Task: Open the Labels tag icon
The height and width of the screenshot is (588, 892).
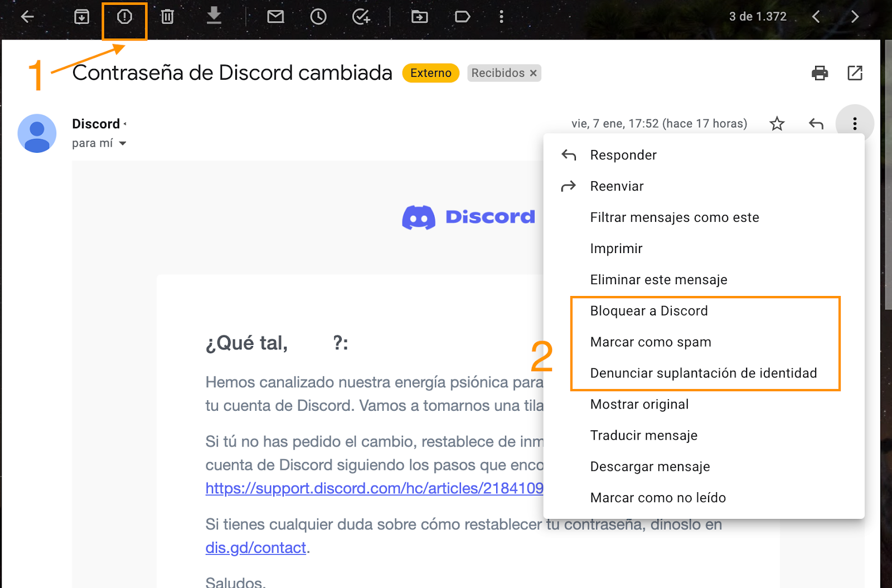Action: coord(462,17)
